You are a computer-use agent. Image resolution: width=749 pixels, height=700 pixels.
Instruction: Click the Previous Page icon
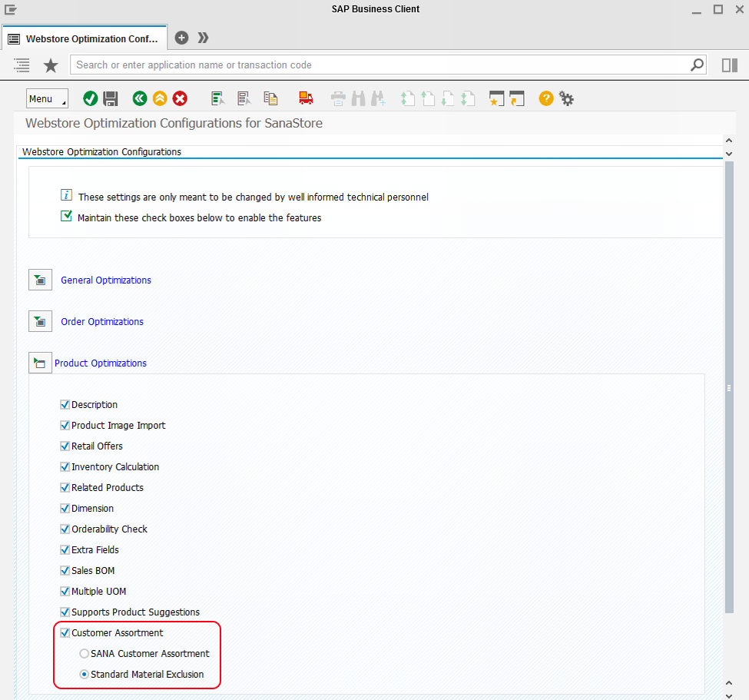428,99
